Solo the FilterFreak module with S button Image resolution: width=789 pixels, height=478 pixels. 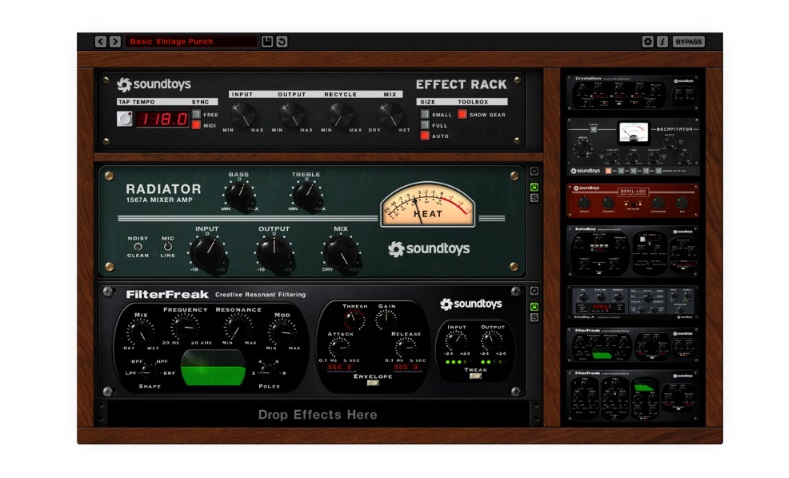(x=534, y=317)
